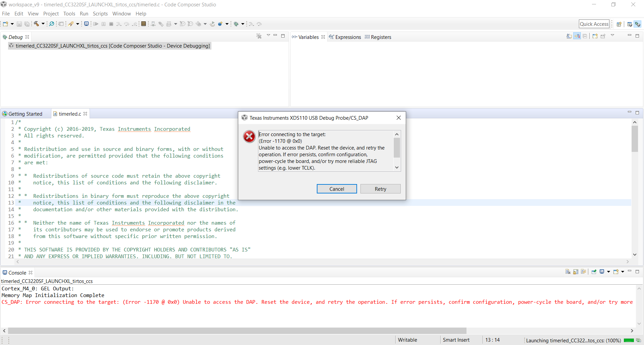Click the error message scrollbar down arrow
This screenshot has width=644, height=345.
[397, 168]
